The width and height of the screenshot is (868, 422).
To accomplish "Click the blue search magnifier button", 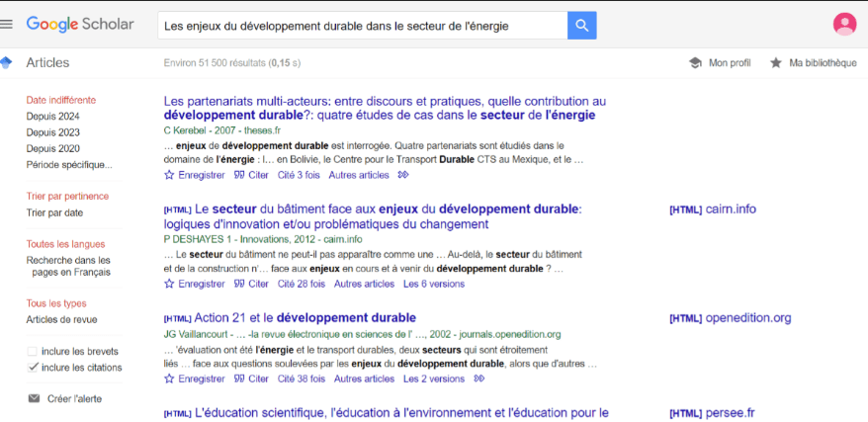I will click(581, 26).
